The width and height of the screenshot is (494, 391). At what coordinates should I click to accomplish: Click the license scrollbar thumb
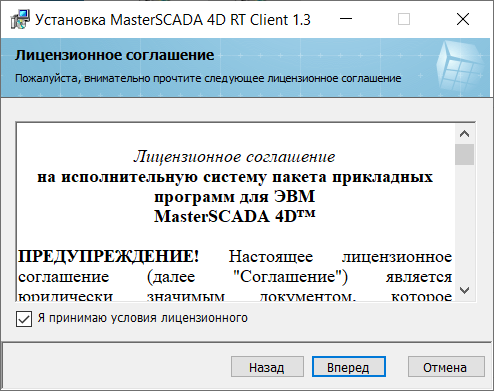pyautogui.click(x=464, y=154)
